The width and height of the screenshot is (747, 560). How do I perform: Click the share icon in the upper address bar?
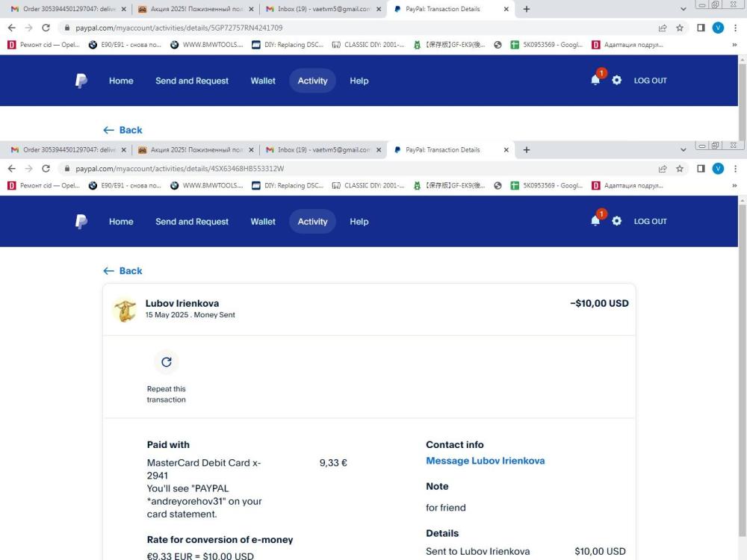663,28
